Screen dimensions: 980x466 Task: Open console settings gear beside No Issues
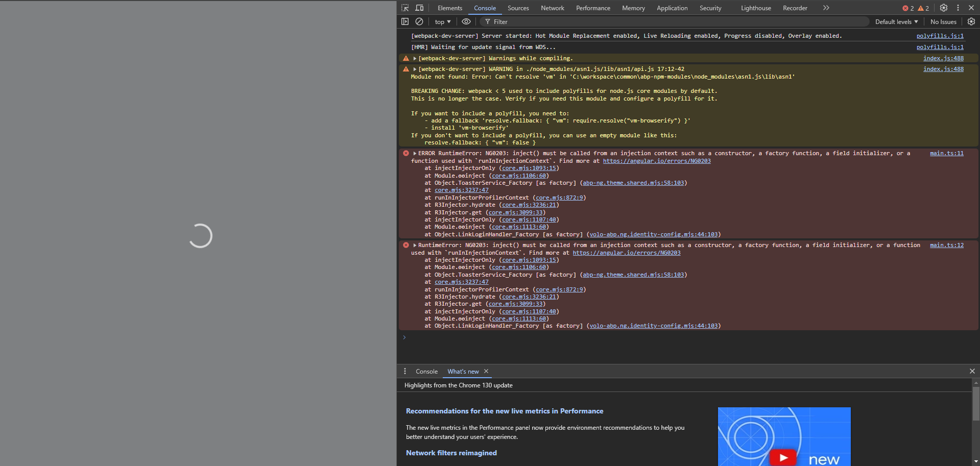coord(971,21)
